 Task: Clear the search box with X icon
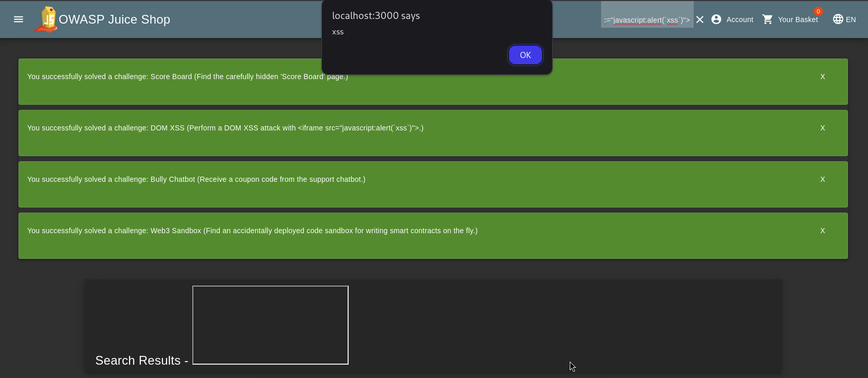point(700,20)
